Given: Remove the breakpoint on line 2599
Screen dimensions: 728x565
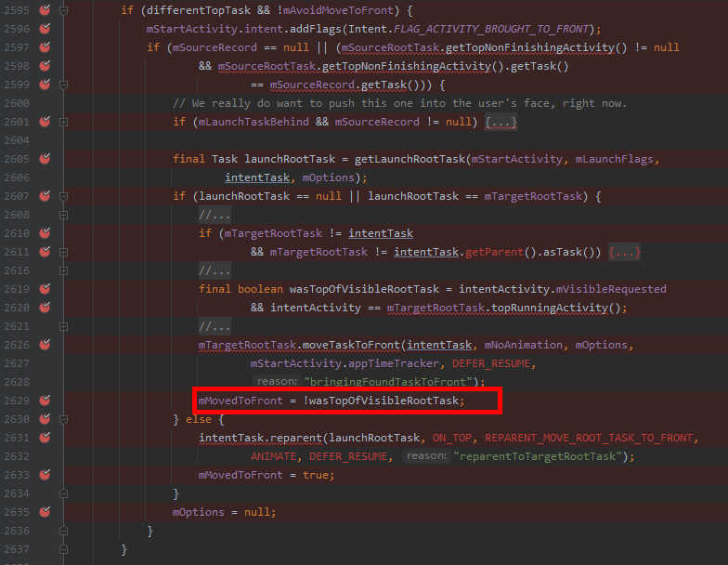Looking at the screenshot, I should click(45, 84).
